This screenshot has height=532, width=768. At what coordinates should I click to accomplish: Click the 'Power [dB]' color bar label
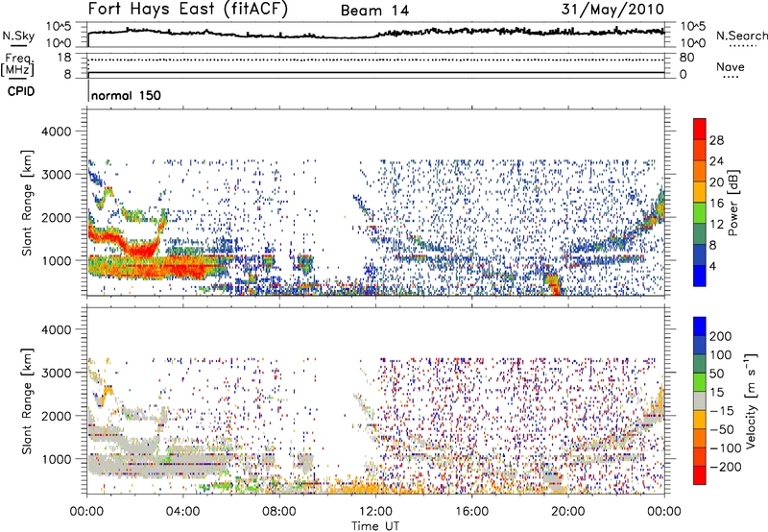pos(733,203)
